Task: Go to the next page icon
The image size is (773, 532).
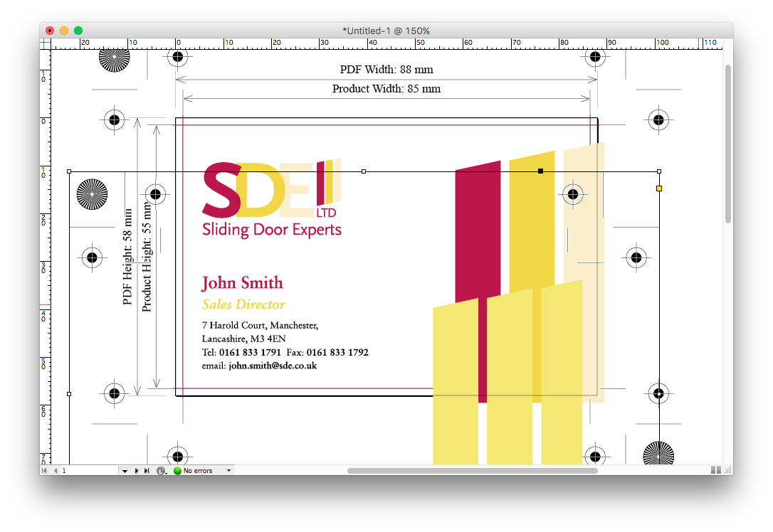Action: pyautogui.click(x=136, y=470)
